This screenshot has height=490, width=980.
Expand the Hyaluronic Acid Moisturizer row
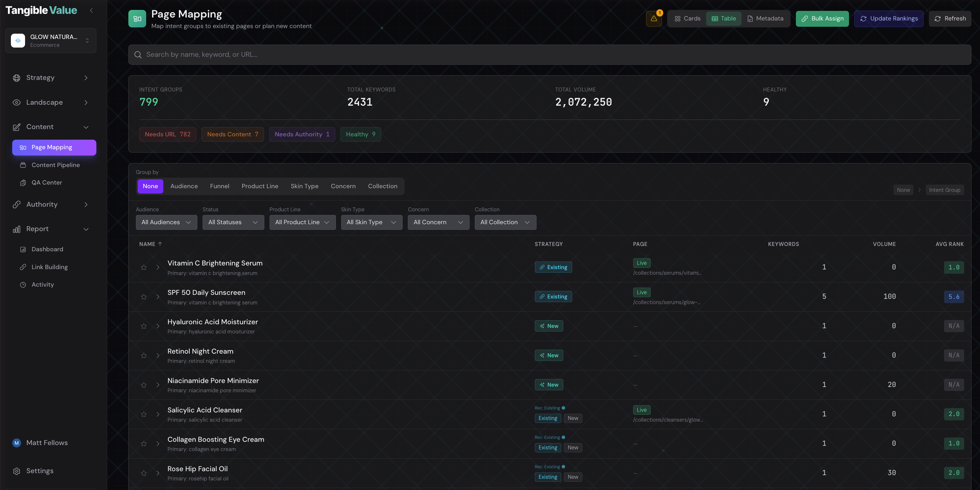[158, 326]
